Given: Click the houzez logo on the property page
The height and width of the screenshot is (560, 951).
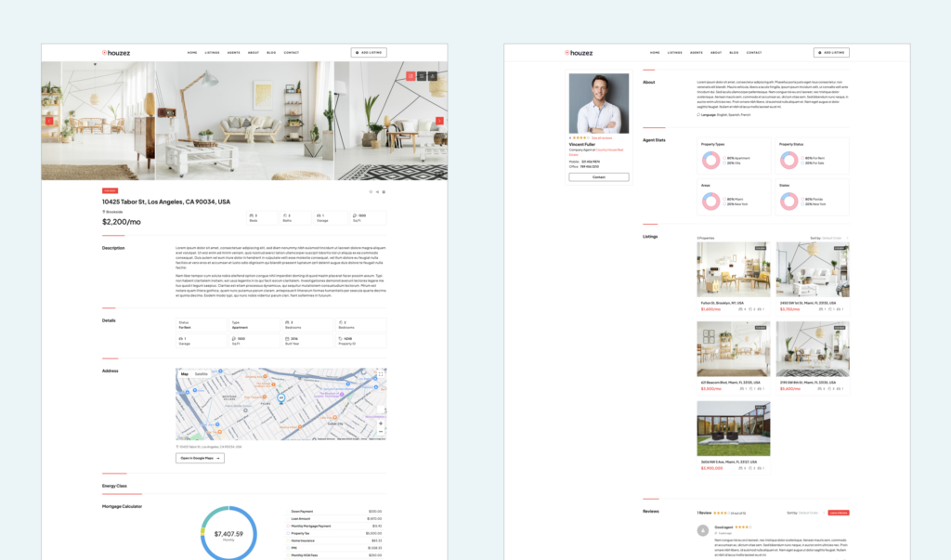Looking at the screenshot, I should 118,53.
